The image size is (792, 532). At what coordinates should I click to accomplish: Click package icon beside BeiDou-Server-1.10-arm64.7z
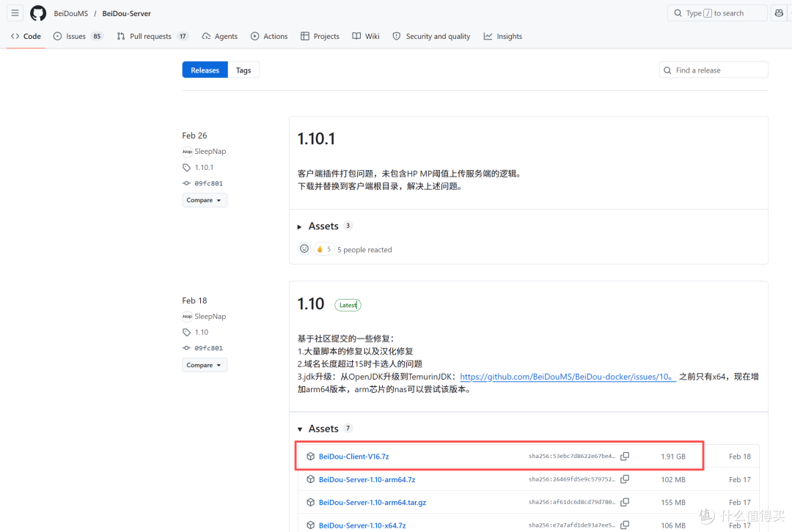311,479
